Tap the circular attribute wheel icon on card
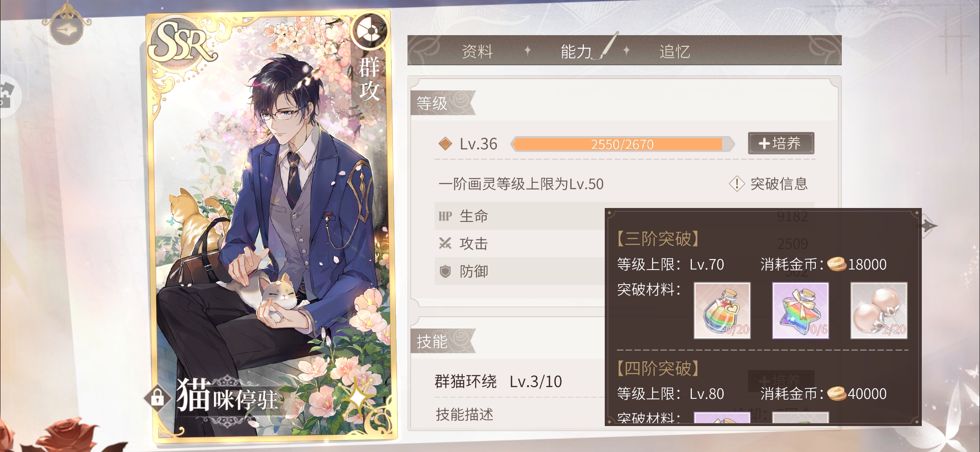The width and height of the screenshot is (980, 452). click(369, 31)
